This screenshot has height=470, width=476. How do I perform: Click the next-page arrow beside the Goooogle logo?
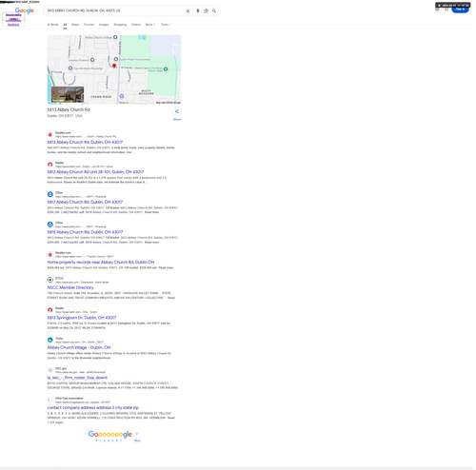pyautogui.click(x=137, y=434)
